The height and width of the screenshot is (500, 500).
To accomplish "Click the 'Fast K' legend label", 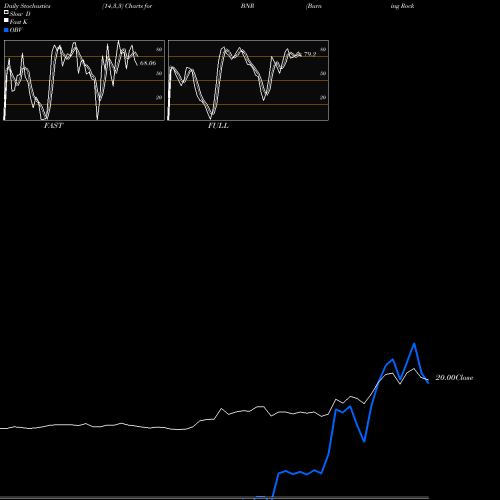I will pos(19,22).
